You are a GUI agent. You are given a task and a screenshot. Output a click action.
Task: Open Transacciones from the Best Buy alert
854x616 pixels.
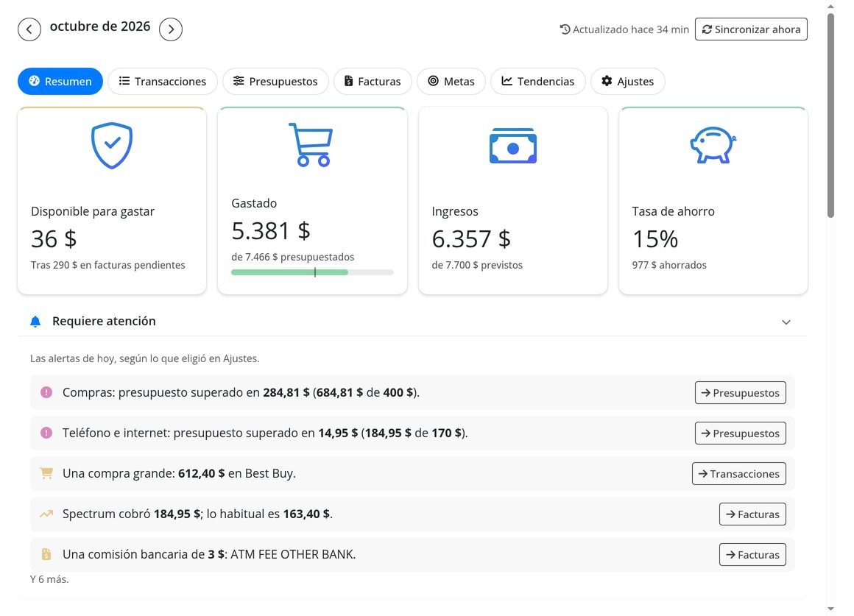point(739,473)
